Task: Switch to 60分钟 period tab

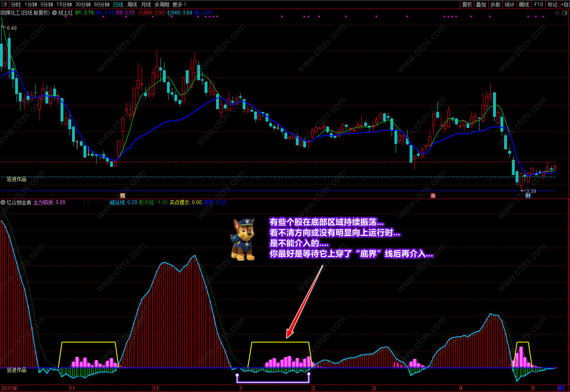Action: [102, 4]
